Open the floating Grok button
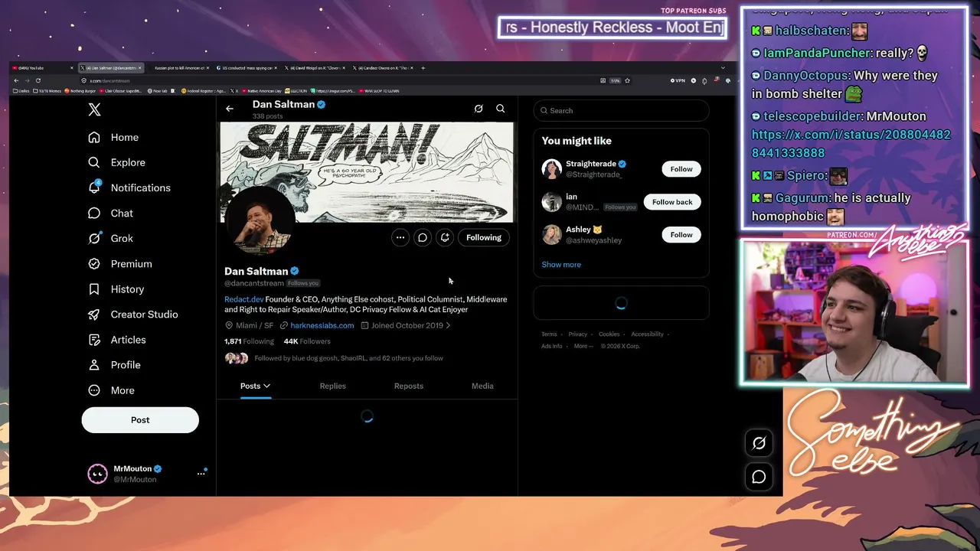980x551 pixels. (x=759, y=443)
